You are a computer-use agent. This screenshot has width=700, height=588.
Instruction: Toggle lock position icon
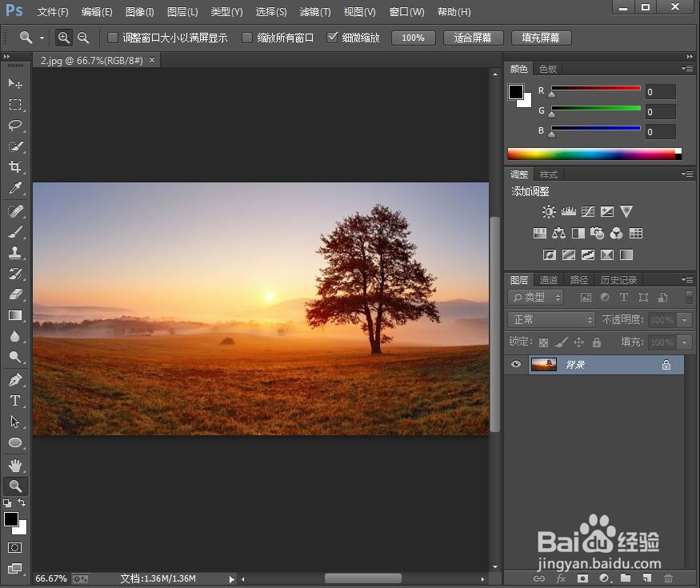click(578, 342)
